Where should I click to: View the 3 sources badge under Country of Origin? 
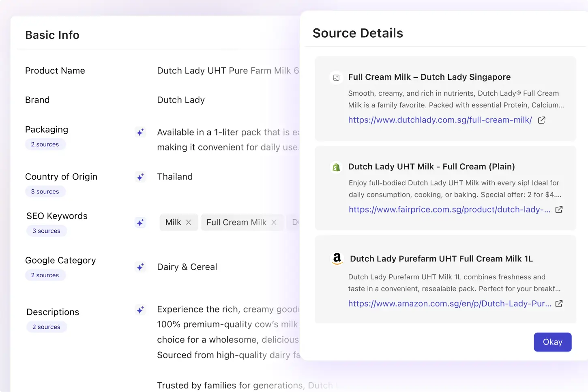coord(45,192)
